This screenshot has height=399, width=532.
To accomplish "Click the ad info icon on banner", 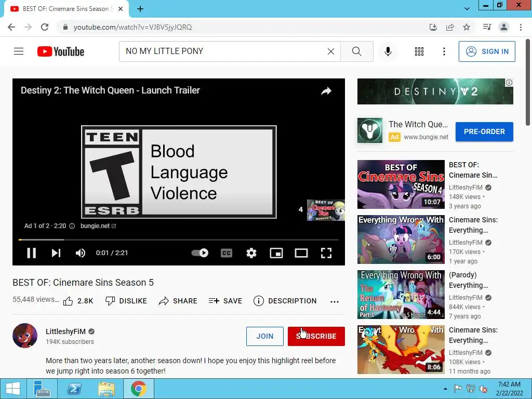I will pyautogui.click(x=509, y=83).
